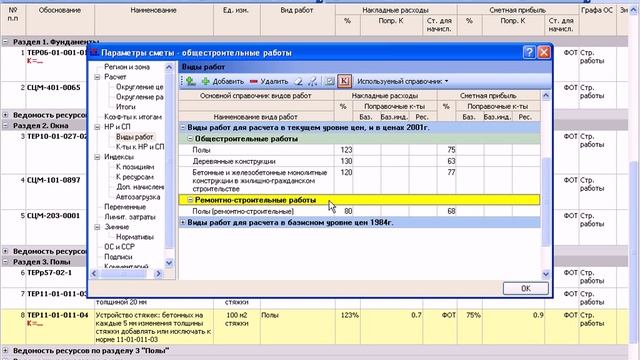Toggle the red K coefficient button
This screenshot has width=640, height=360.
[x=344, y=81]
